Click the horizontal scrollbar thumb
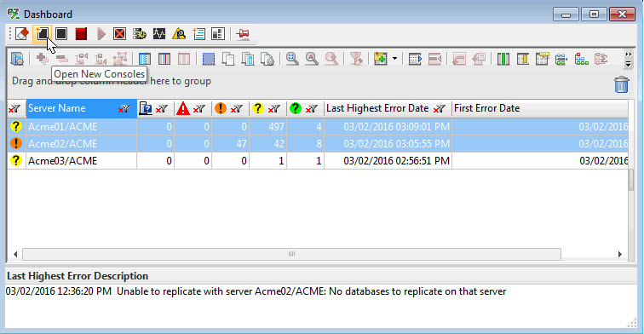 click(291, 254)
